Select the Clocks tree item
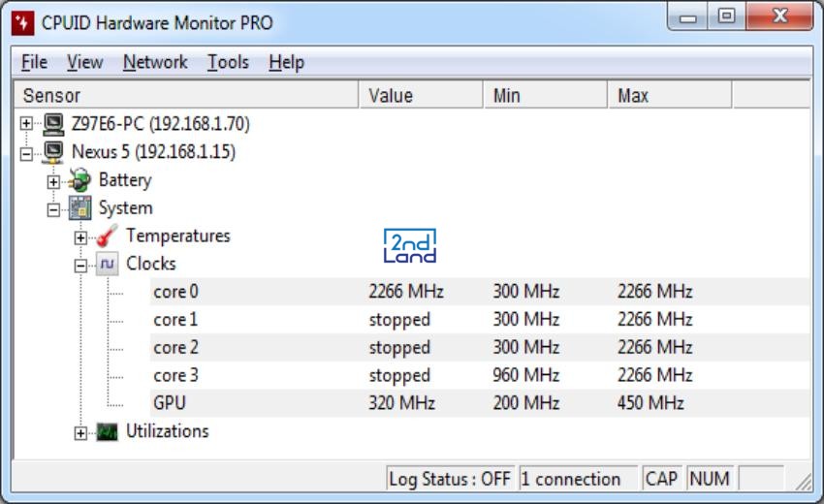 151,264
